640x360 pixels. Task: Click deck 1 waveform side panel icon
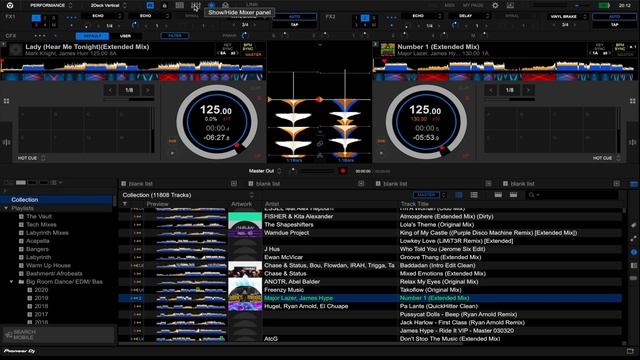[6, 142]
